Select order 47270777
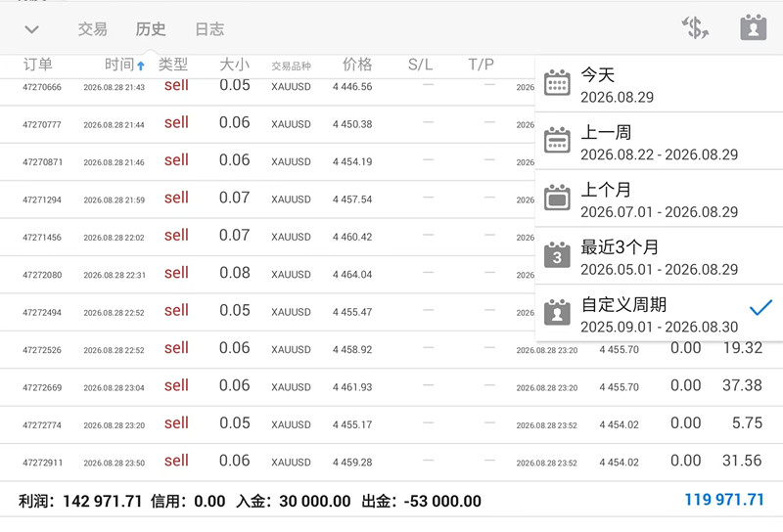 tap(42, 125)
